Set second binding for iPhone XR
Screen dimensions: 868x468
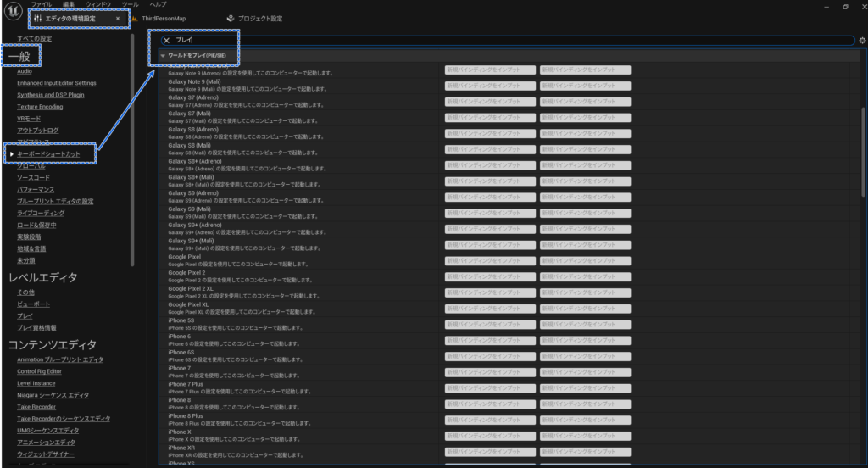(x=585, y=452)
